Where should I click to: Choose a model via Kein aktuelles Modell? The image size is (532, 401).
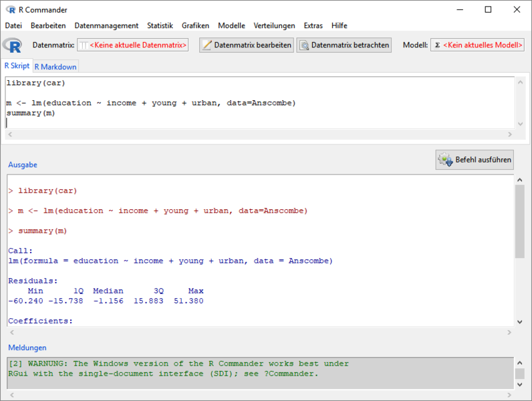click(477, 45)
